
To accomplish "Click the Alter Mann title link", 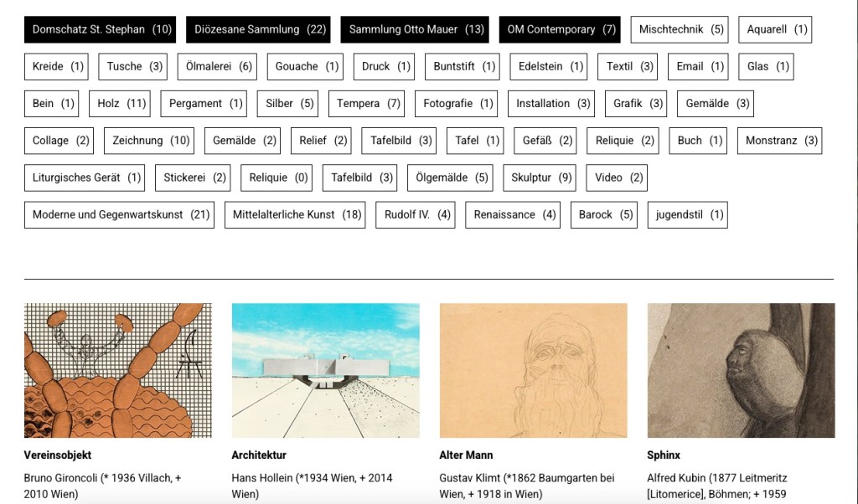I will pos(466,455).
